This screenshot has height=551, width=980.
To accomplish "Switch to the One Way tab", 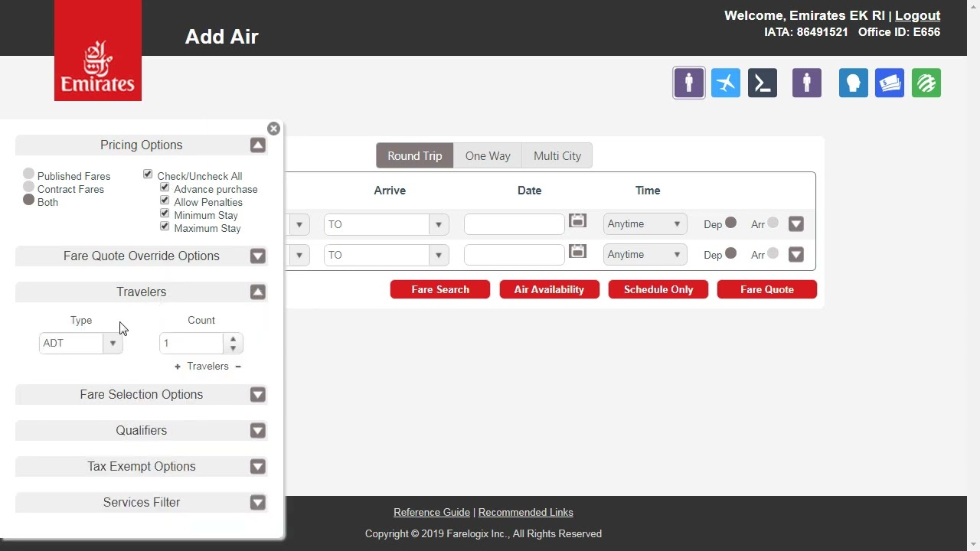I will point(488,156).
